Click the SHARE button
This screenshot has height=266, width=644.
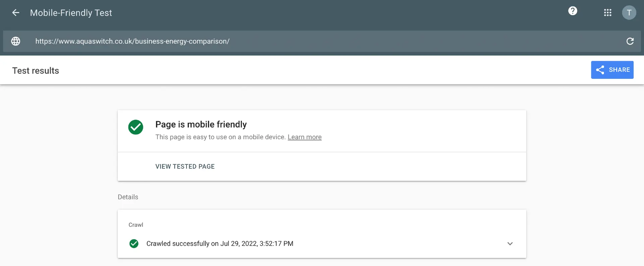point(612,70)
